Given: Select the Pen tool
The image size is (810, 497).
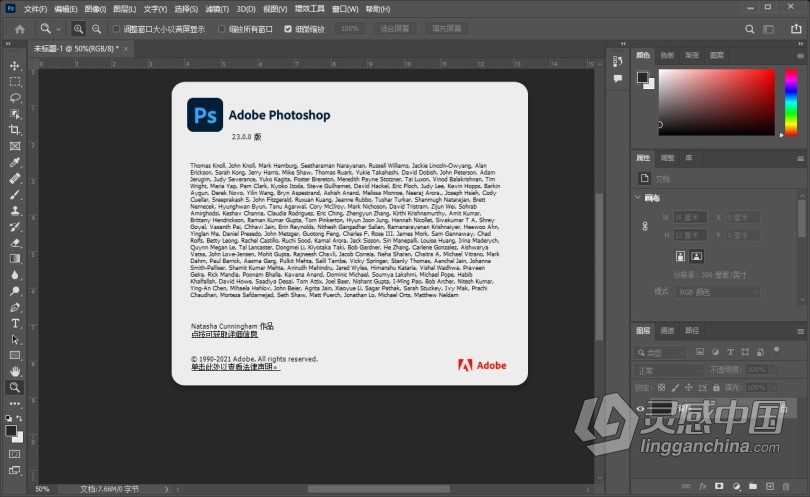Looking at the screenshot, I should [14, 307].
